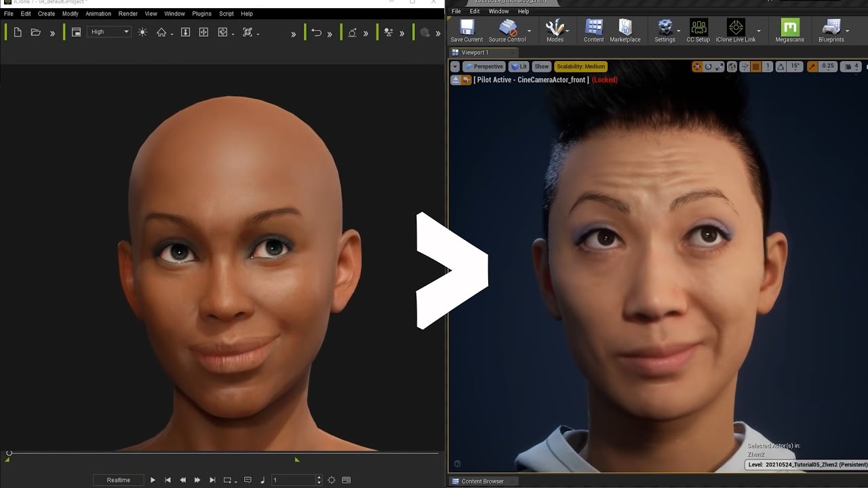Viewport: 868px width, 488px height.
Task: Toggle the speech bubble icon on timeline bar
Action: click(248, 480)
